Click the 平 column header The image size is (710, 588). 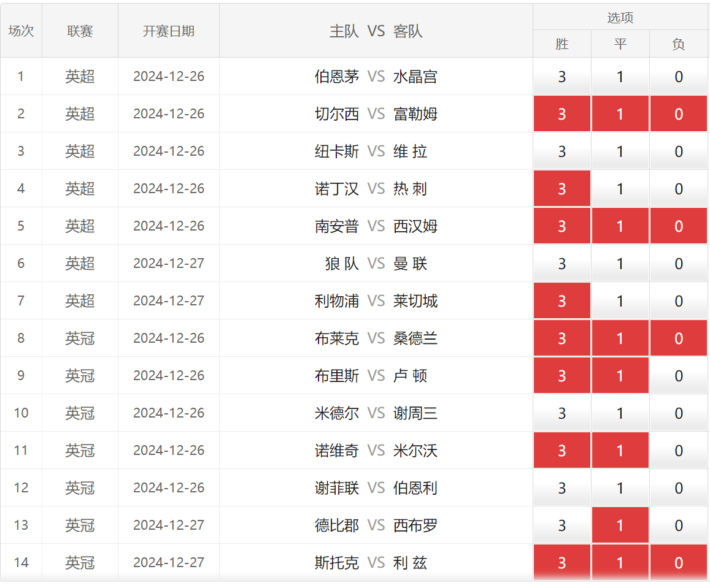(620, 44)
